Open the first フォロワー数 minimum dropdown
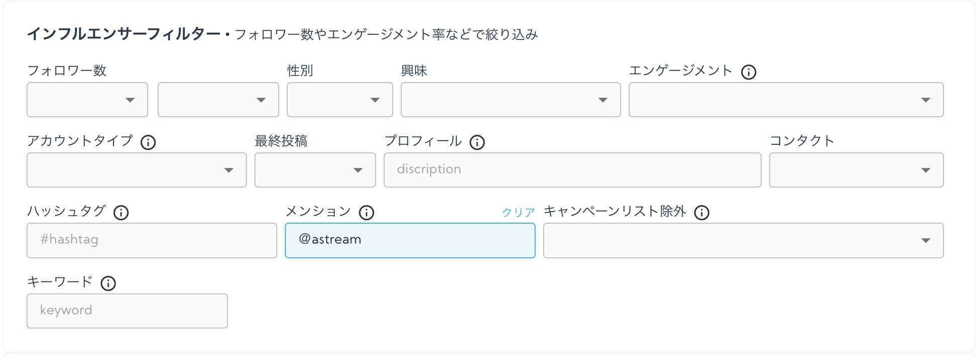Screen dimensions: 980x358 tap(87, 100)
